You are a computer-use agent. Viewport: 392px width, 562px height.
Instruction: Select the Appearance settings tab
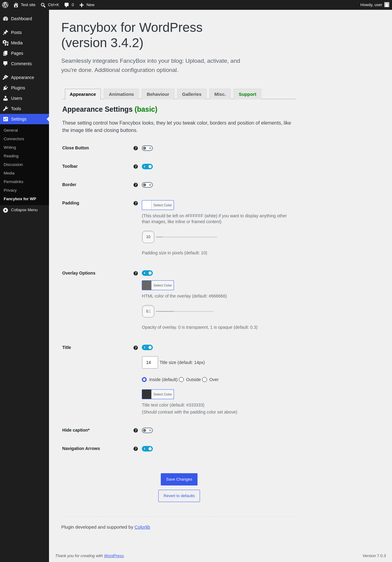tap(83, 94)
